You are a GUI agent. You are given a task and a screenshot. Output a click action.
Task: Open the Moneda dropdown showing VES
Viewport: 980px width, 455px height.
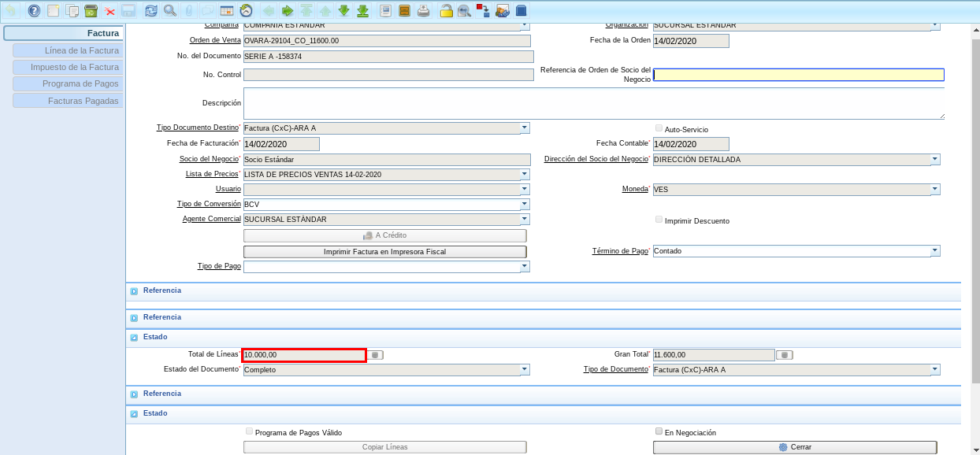tap(935, 189)
